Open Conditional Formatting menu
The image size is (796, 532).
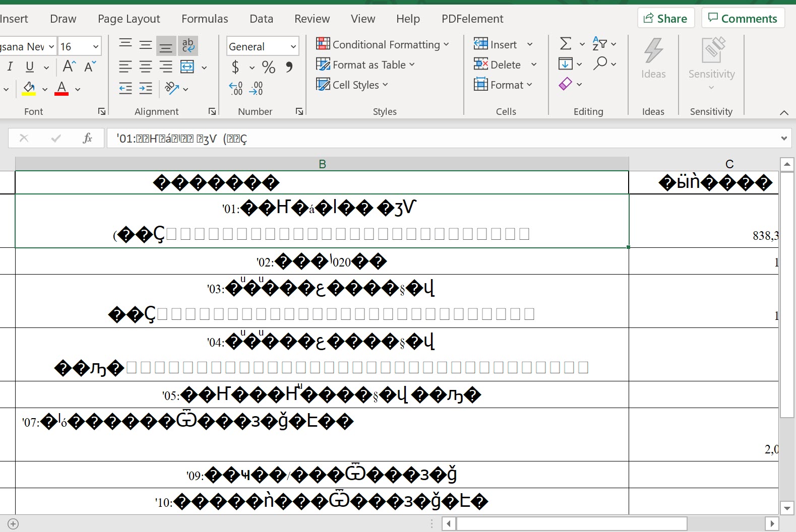(382, 44)
